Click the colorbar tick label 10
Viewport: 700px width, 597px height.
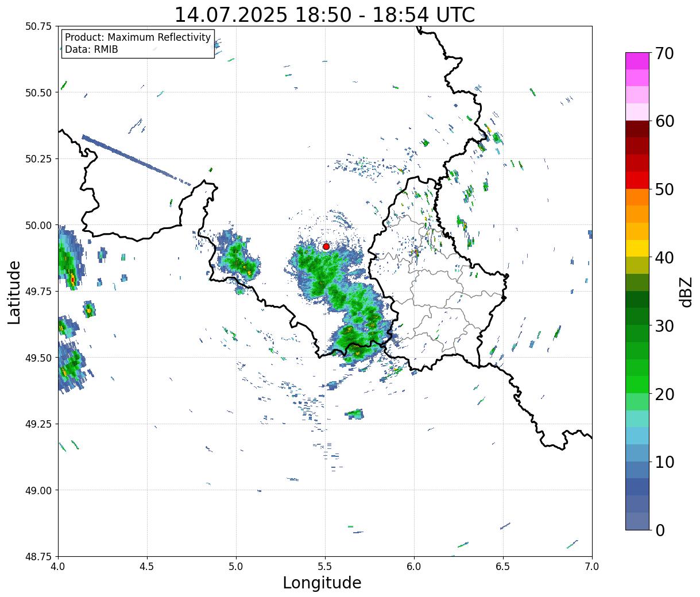click(664, 462)
